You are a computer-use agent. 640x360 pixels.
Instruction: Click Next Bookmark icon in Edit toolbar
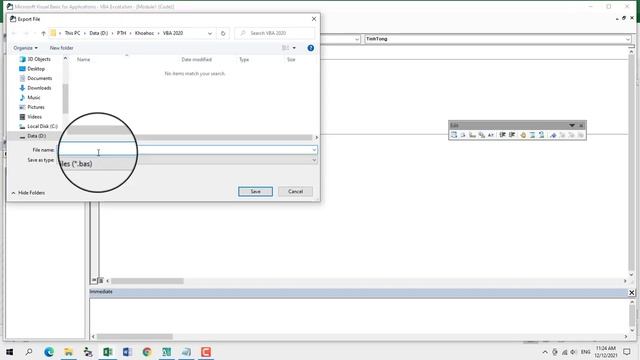(562, 135)
